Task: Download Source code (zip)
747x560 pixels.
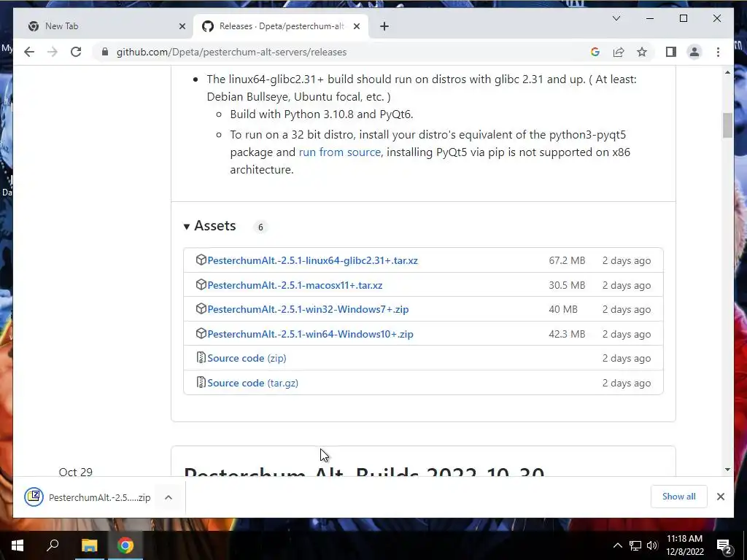Action: pyautogui.click(x=247, y=358)
